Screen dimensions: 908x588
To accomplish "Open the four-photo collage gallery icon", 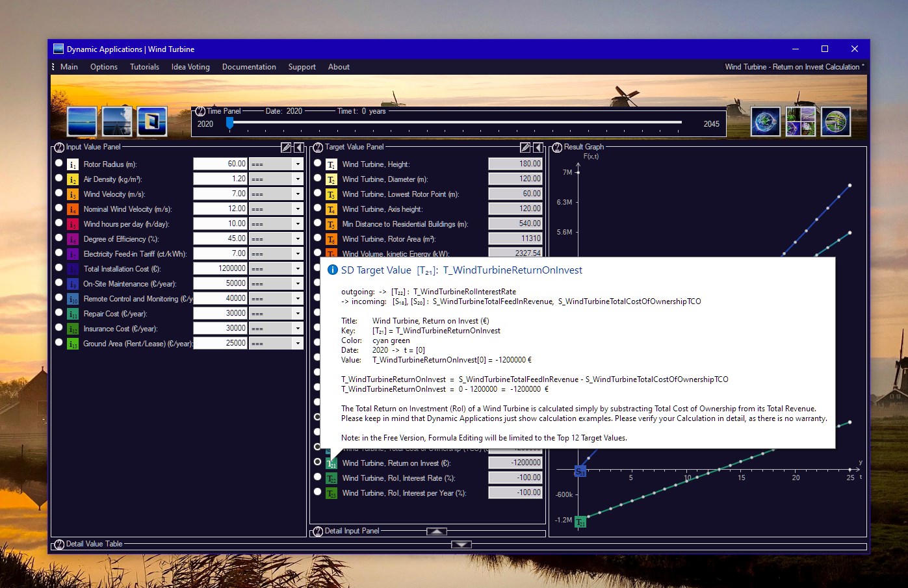I will 800,121.
